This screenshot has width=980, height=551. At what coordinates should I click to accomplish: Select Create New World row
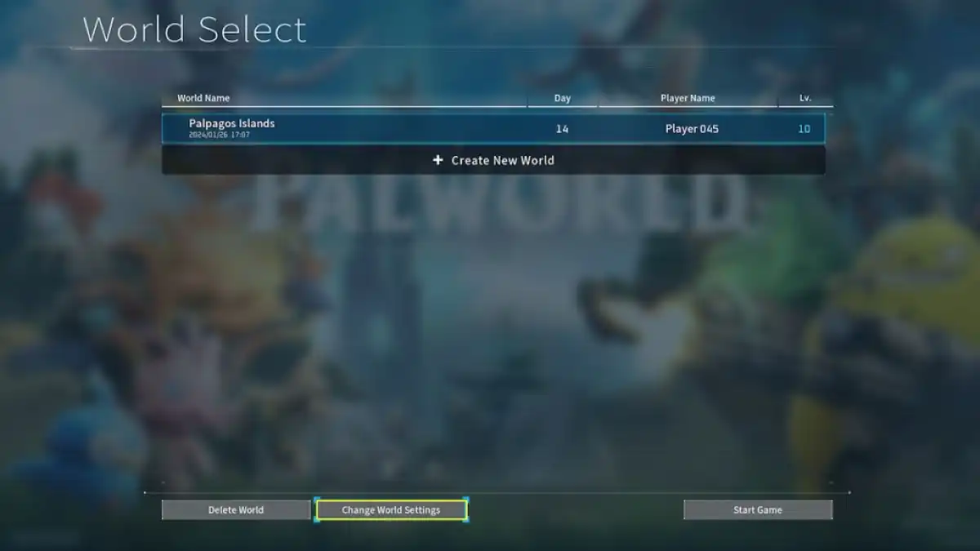493,161
